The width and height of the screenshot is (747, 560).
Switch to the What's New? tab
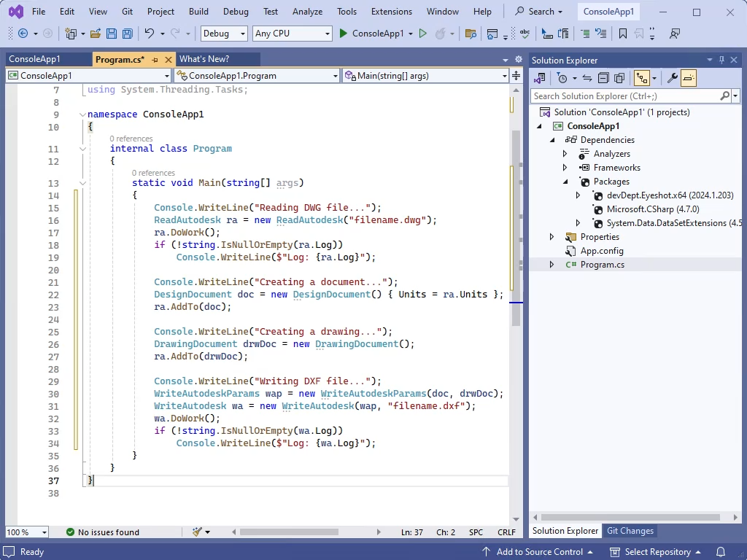click(x=204, y=59)
